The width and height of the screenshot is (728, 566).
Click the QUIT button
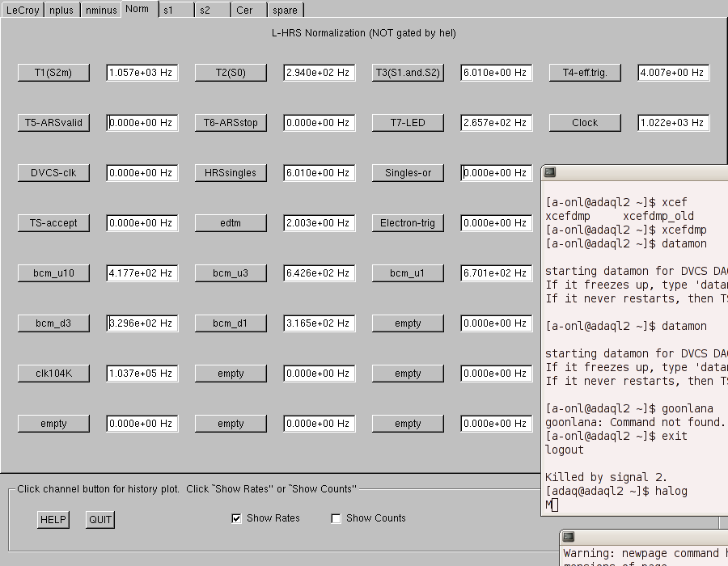point(100,520)
